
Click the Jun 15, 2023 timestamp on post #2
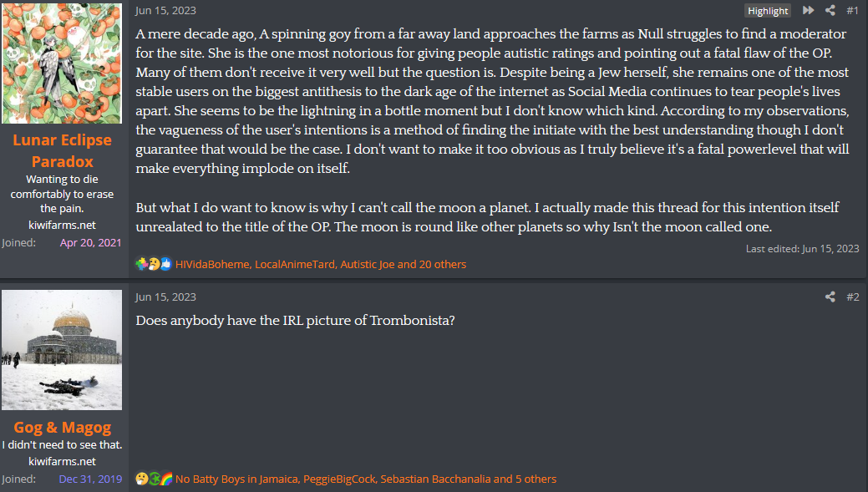pyautogui.click(x=165, y=297)
